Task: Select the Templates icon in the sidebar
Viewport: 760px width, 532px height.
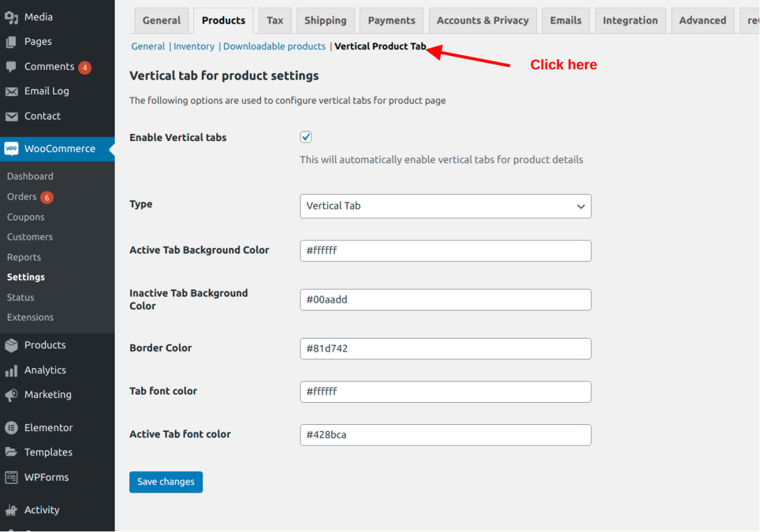Action: [12, 452]
